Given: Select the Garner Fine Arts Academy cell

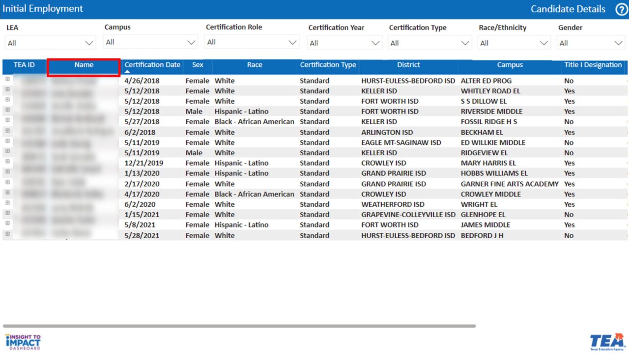Looking at the screenshot, I should pyautogui.click(x=509, y=184).
